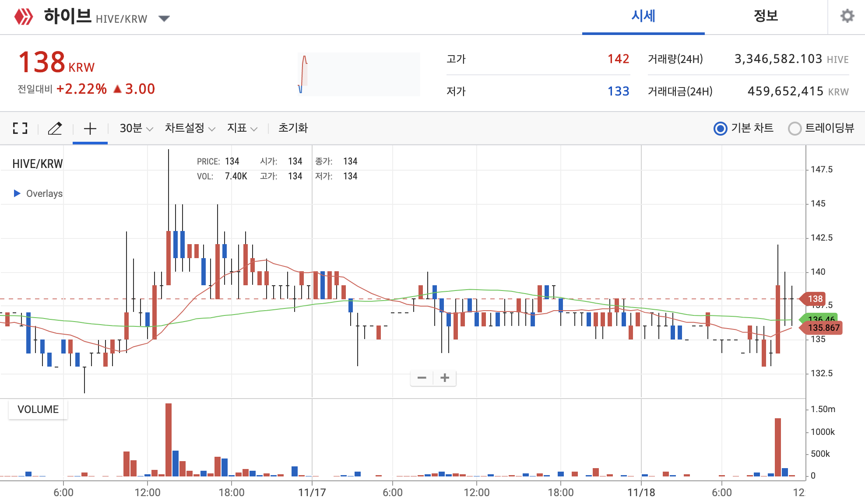Click the 초기화 reset button
The image size is (865, 504).
click(x=293, y=128)
